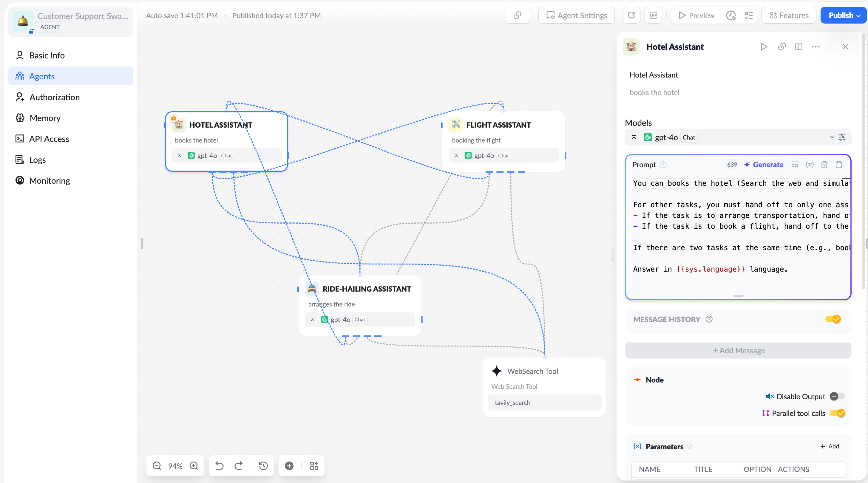Screen dimensions: 868x483
Task: Click the zoom in magnifier icon
Action: (194, 466)
